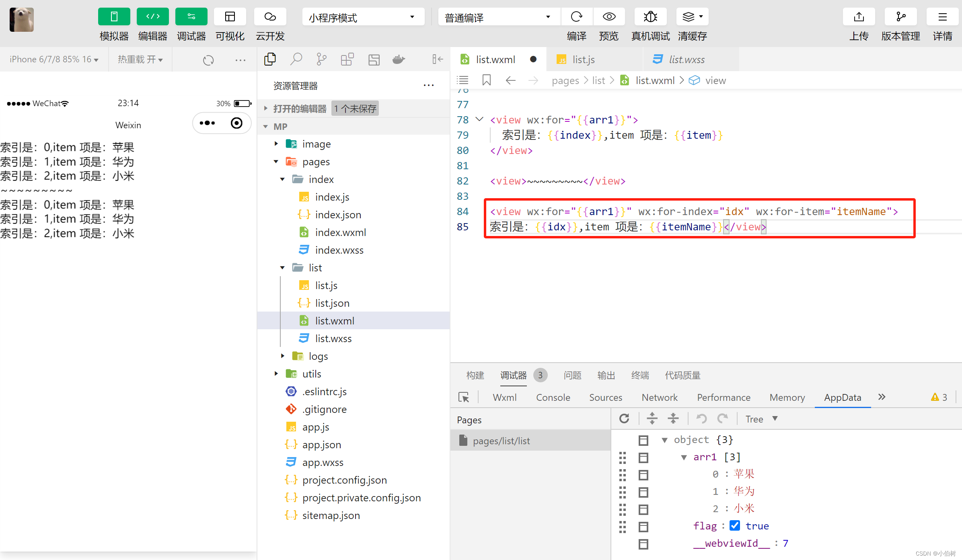
Task: Generate a preview QR code via 预览
Action: (608, 16)
